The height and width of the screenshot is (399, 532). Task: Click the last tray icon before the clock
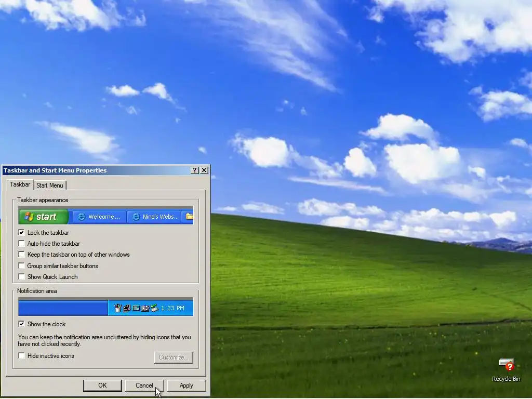click(x=155, y=308)
